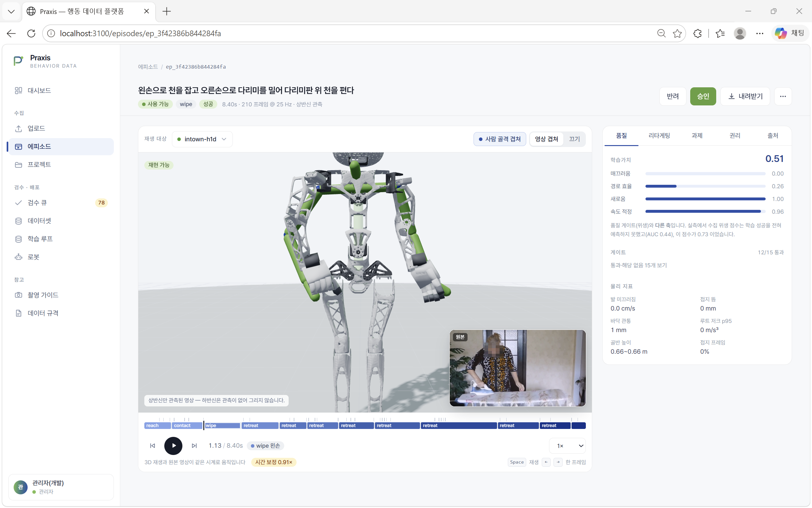Go to 프로젝트 in sidebar
This screenshot has width=812, height=508.
61,165
